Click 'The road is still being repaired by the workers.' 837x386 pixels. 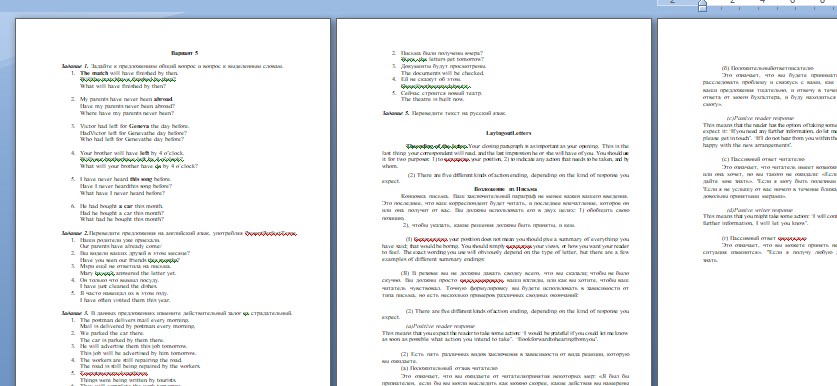tap(140, 366)
